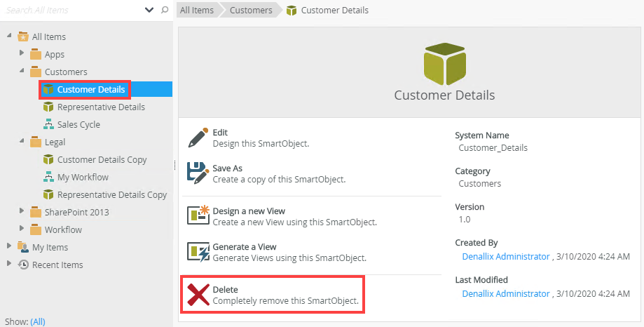
Task: Collapse the Legal folder arrow
Action: 22,140
